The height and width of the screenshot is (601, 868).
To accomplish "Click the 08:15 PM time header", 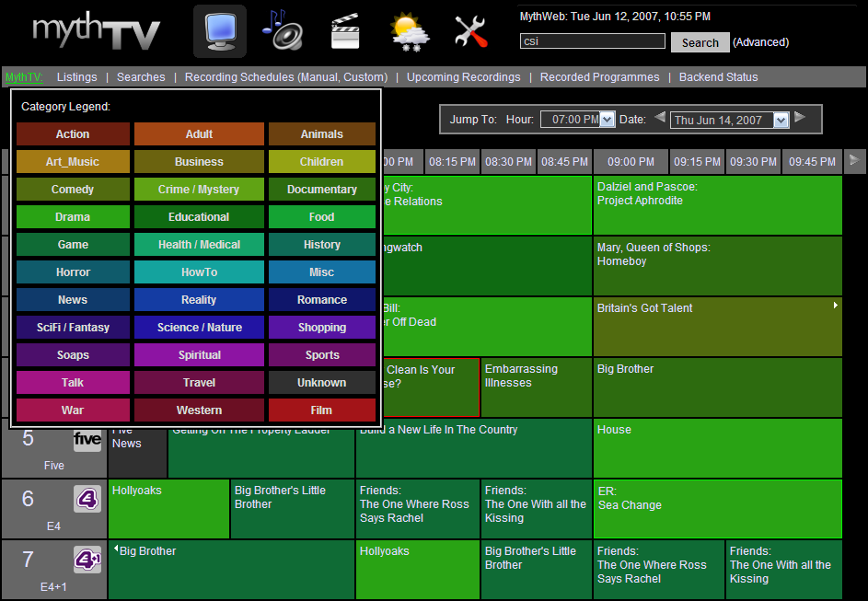I will tap(452, 162).
